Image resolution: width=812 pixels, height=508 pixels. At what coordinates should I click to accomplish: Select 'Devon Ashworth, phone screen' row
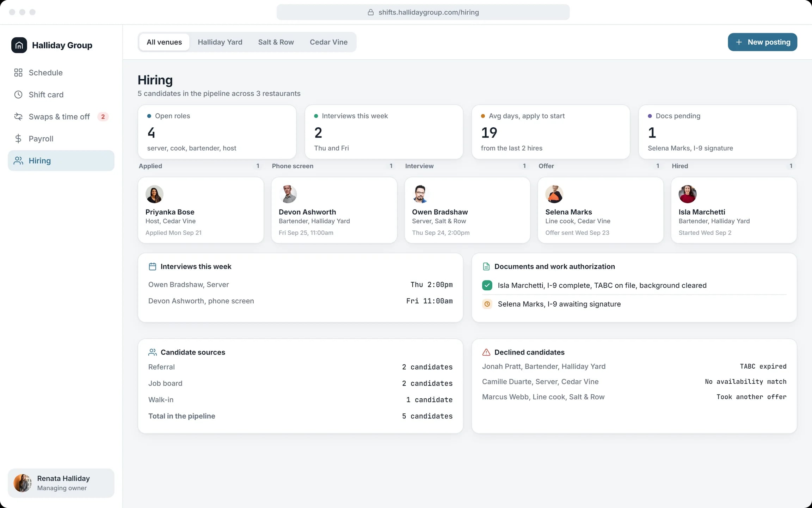(300, 301)
